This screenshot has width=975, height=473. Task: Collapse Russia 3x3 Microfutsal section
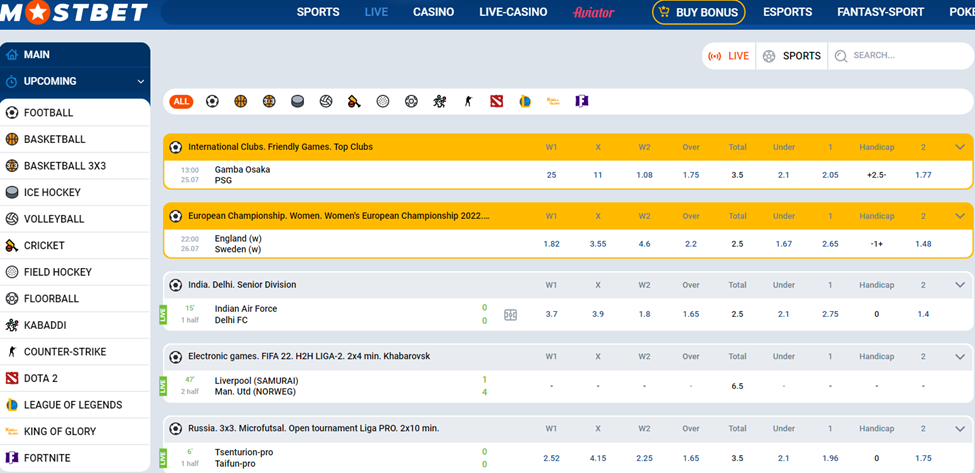coord(958,428)
